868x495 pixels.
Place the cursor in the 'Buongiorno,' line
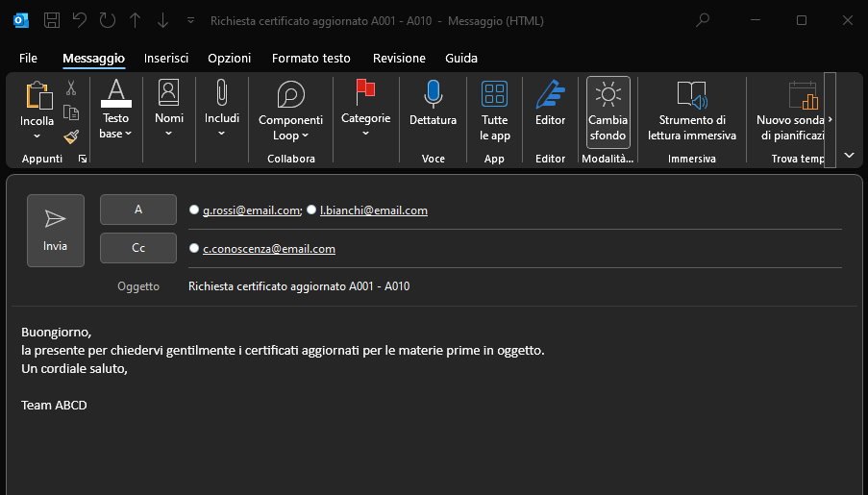pyautogui.click(x=56, y=333)
